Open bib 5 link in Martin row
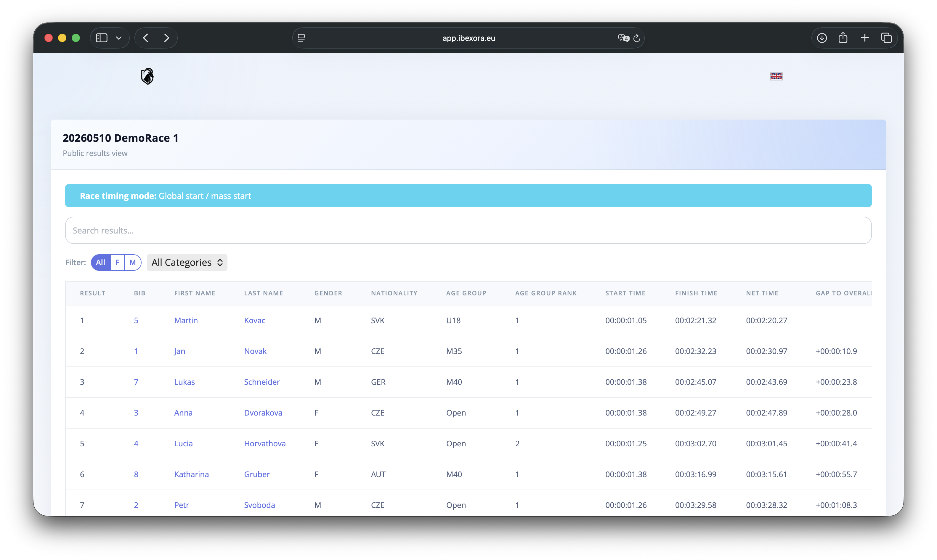The image size is (937, 560). [x=136, y=320]
